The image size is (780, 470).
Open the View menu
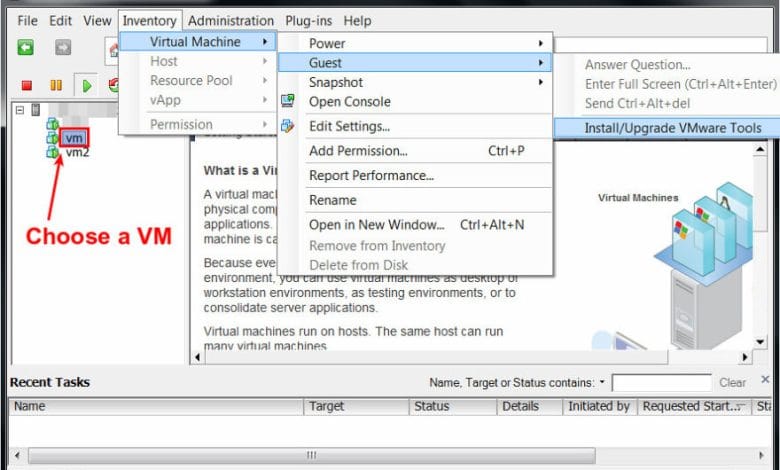pyautogui.click(x=97, y=21)
